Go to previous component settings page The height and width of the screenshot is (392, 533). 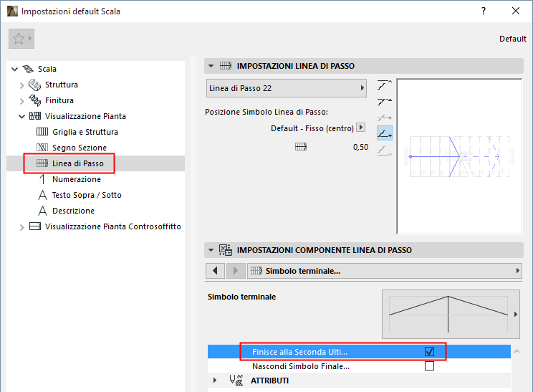point(215,271)
